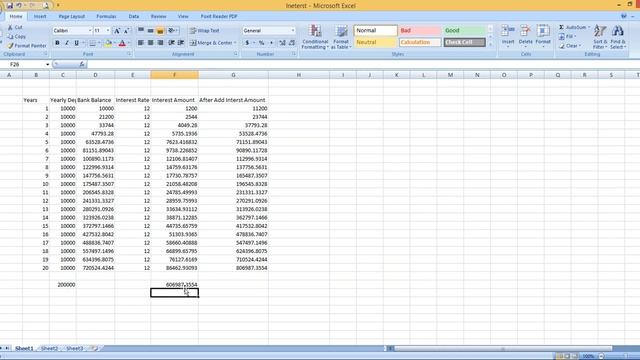Center text horizontally
The height and width of the screenshot is (360, 640).
pos(151,43)
